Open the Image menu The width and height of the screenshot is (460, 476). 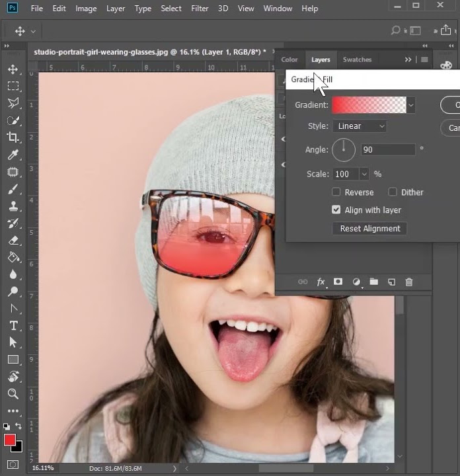[x=86, y=9]
